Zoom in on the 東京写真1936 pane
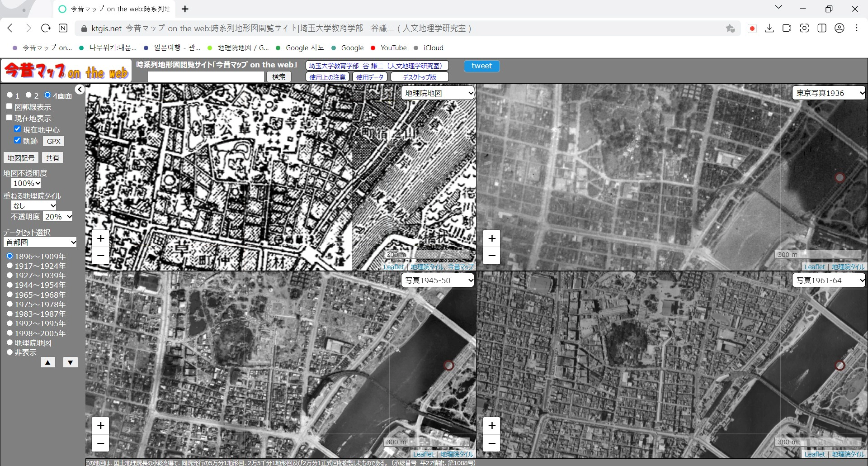868x466 pixels. tap(492, 238)
